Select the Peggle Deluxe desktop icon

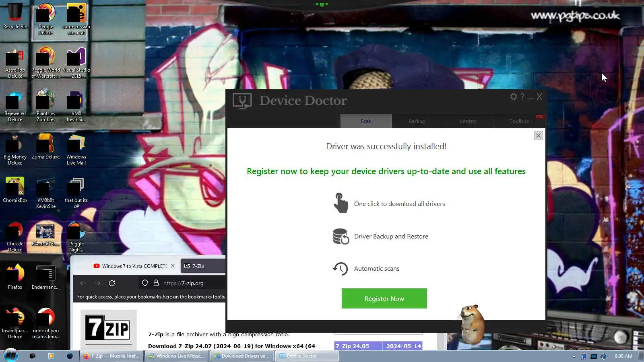46,19
